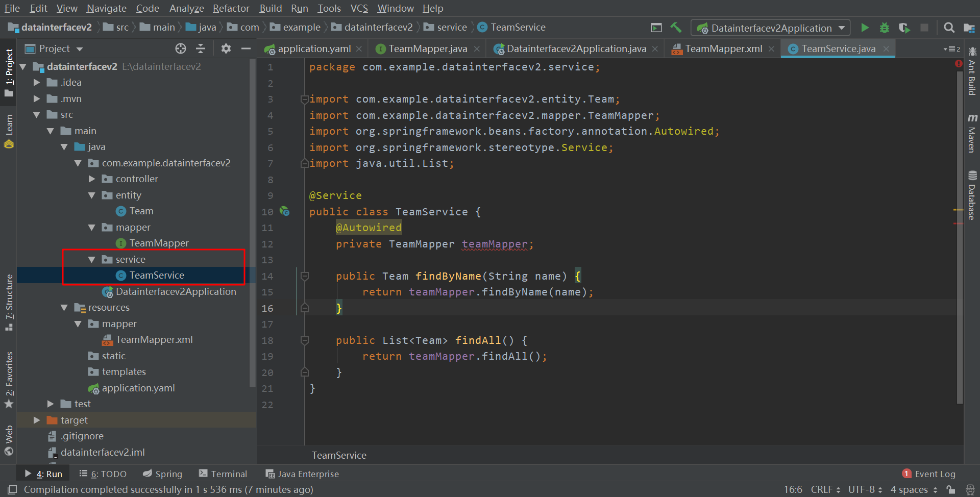The width and height of the screenshot is (980, 497).
Task: Click the terminal-window icon beside the hammer
Action: pyautogui.click(x=656, y=28)
